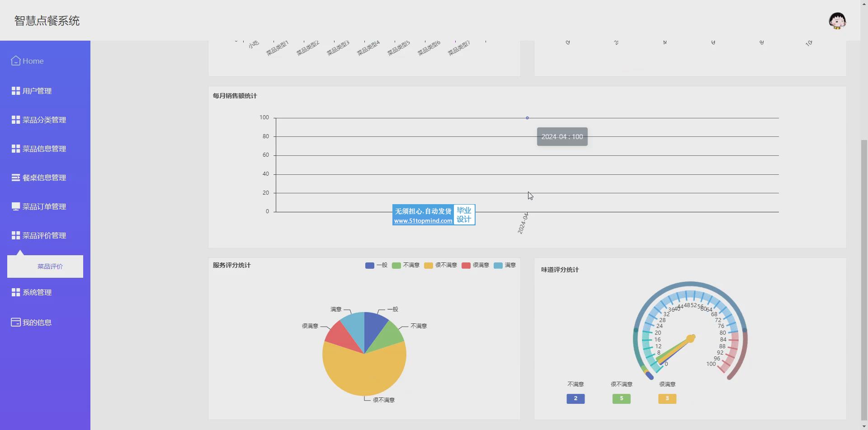Open the 菜品评价 submenu item
The image size is (868, 430).
pyautogui.click(x=45, y=266)
